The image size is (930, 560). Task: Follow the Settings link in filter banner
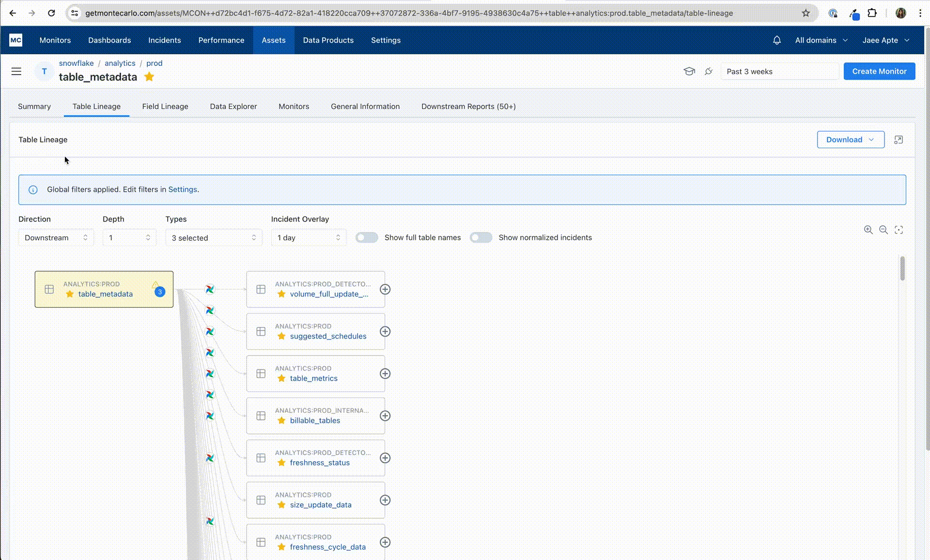183,189
